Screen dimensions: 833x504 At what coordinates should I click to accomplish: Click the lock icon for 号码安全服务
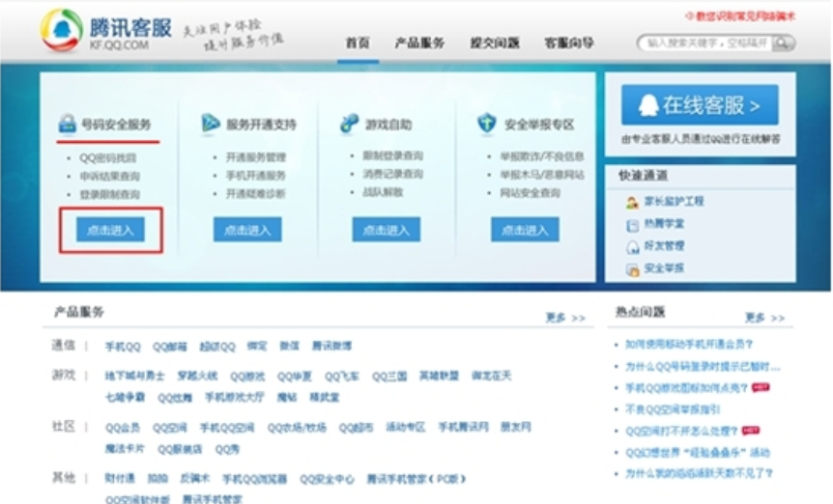(x=67, y=124)
